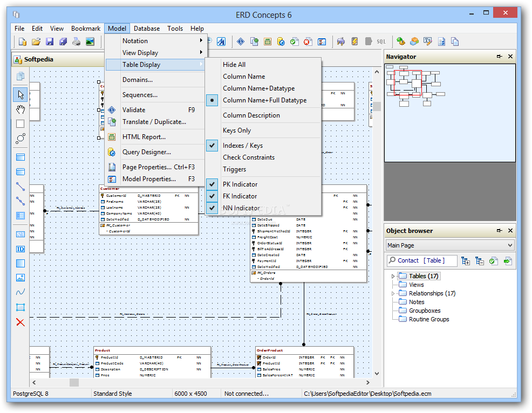This screenshot has width=532, height=413.
Task: Toggle NN Indicator display
Action: (263, 208)
